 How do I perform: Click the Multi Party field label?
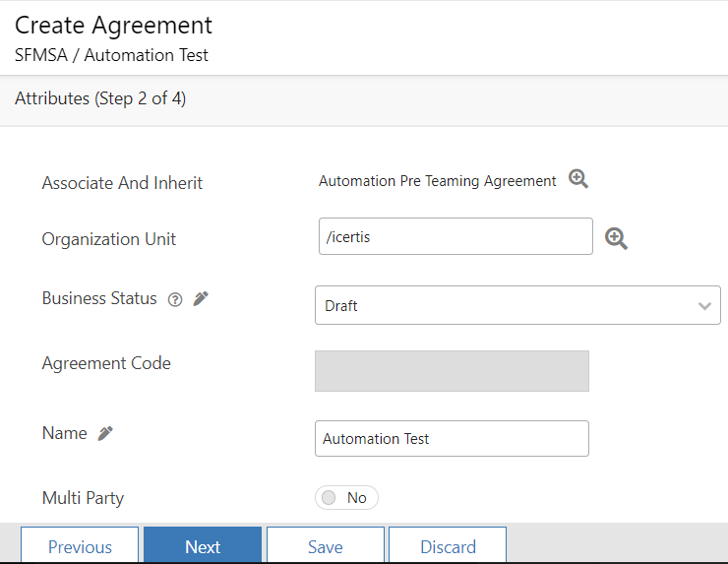pos(83,498)
